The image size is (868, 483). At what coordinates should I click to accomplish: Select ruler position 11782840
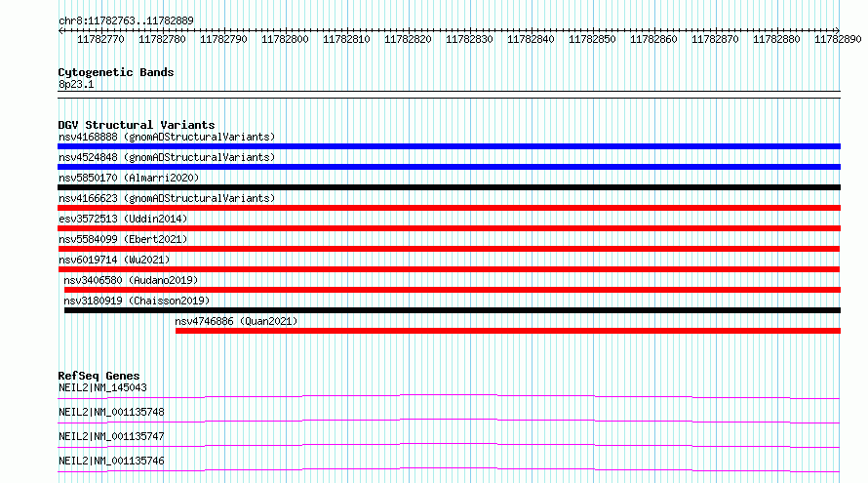(x=531, y=39)
